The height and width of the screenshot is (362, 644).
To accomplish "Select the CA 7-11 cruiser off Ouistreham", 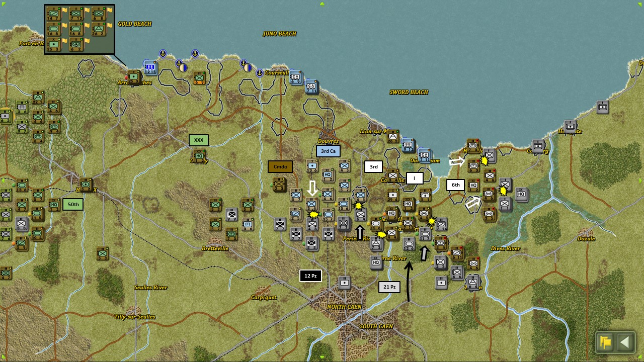I will 425,156.
